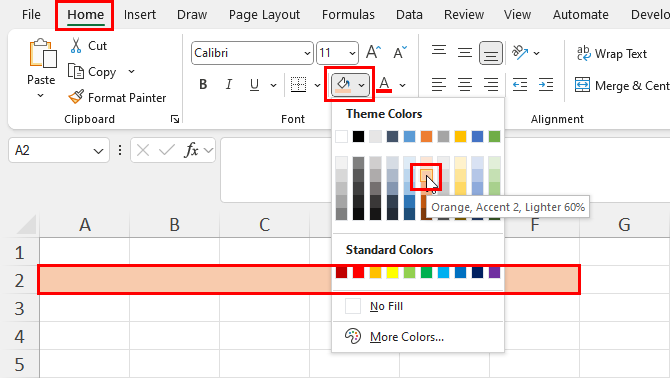The width and height of the screenshot is (670, 378).
Task: Open the Clipboard dialog launcher
Action: coord(175,119)
